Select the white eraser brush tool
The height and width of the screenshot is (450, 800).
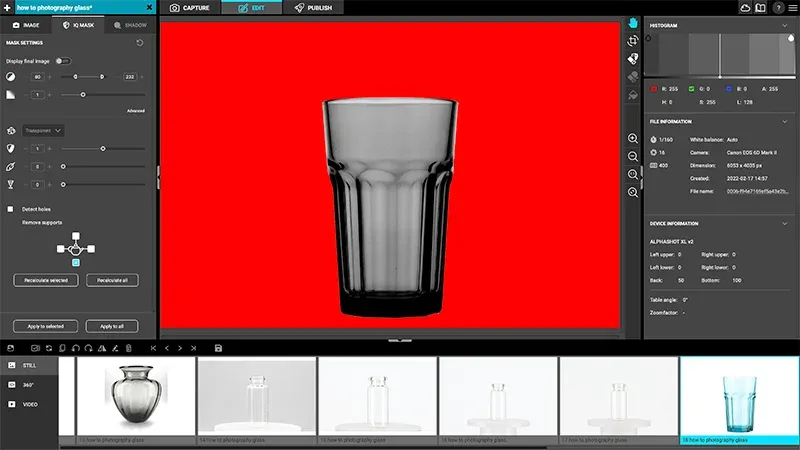[633, 59]
